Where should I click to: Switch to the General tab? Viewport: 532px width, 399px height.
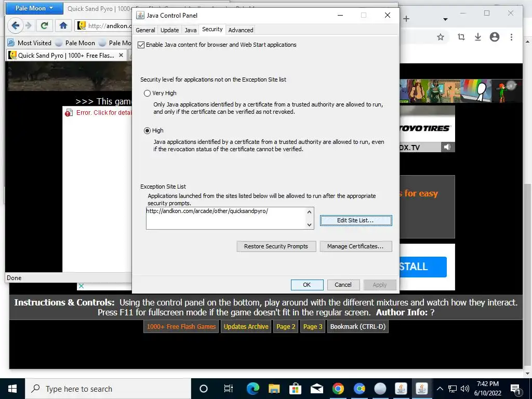(145, 30)
